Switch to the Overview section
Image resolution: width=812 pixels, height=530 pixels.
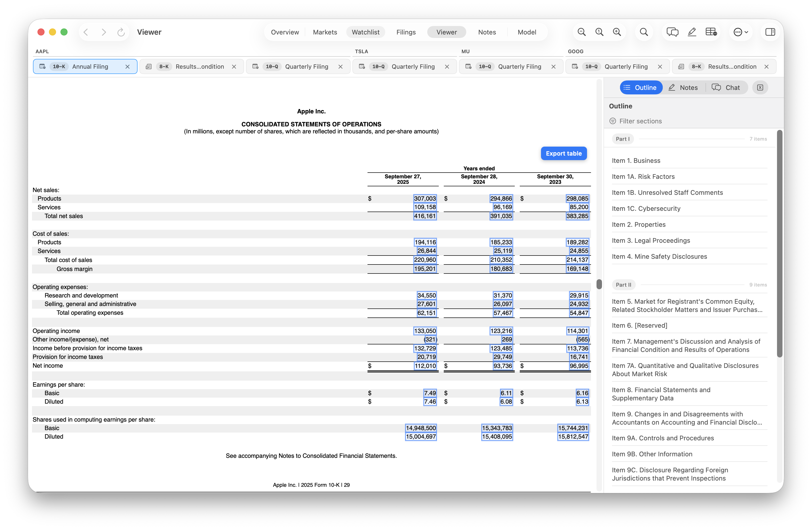[x=285, y=32]
